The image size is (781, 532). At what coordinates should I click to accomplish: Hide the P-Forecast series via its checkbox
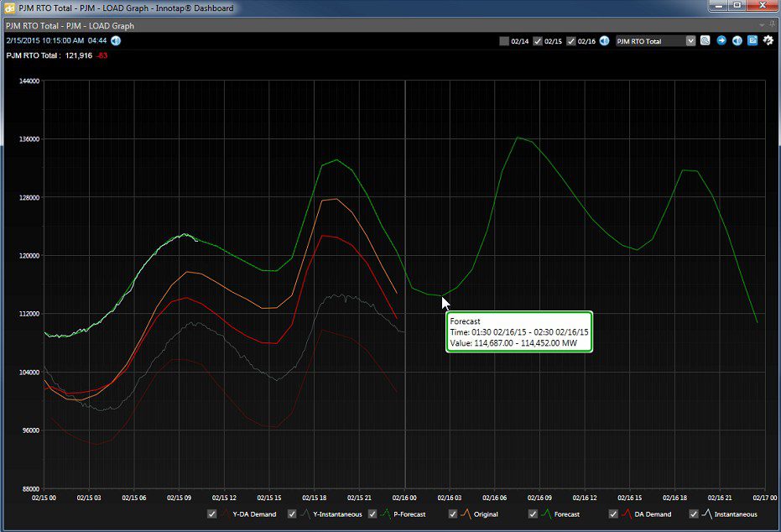coord(372,514)
